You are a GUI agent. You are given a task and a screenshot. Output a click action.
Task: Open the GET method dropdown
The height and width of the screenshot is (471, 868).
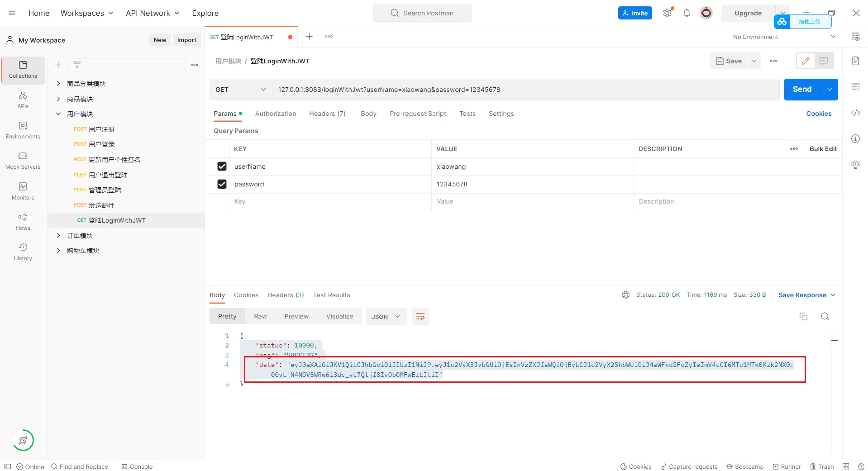pos(240,90)
